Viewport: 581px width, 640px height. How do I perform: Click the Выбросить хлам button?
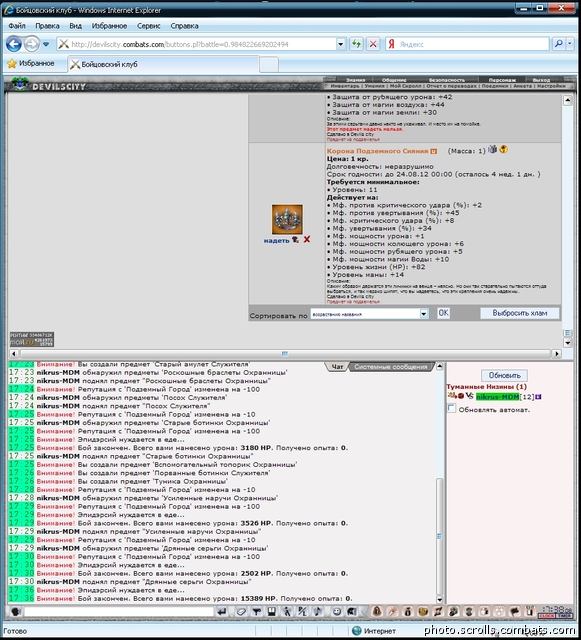(519, 313)
